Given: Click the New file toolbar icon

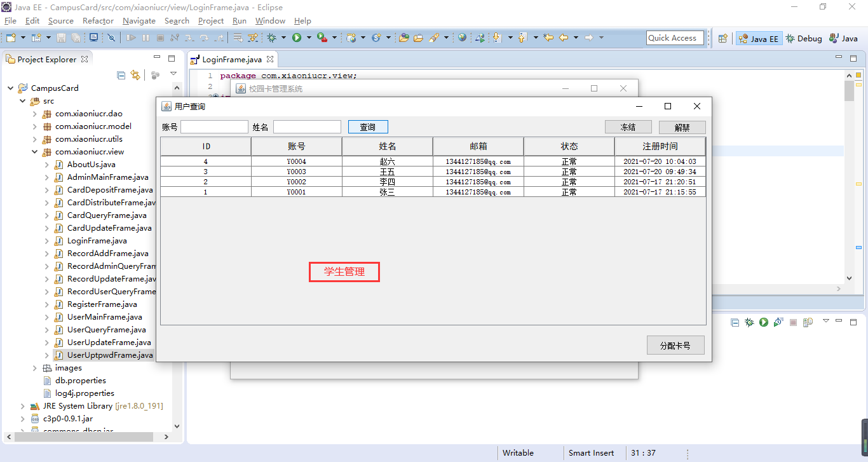Looking at the screenshot, I should (10, 38).
